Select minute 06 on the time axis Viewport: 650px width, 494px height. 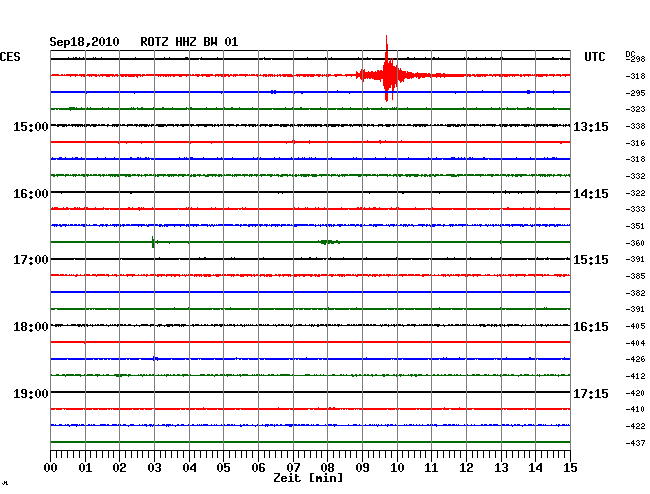pyautogui.click(x=258, y=467)
